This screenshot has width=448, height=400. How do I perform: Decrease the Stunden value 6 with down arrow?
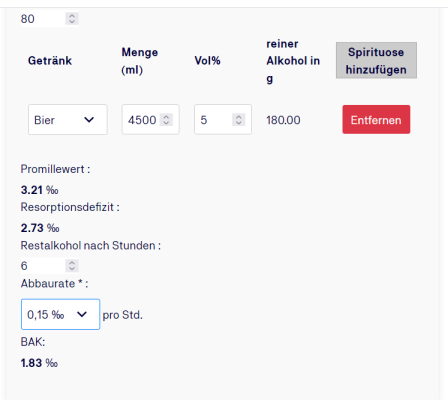click(x=72, y=269)
